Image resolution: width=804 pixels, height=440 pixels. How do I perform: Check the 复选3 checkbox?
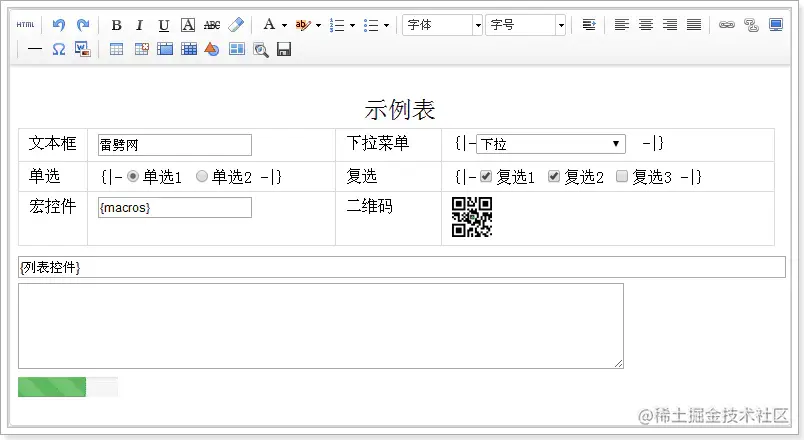(x=621, y=176)
